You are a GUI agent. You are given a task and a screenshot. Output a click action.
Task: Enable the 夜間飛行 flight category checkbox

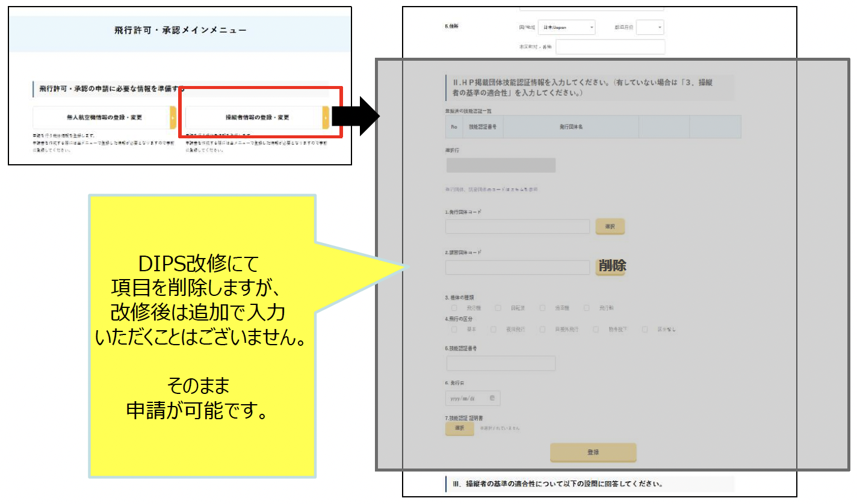click(x=493, y=330)
